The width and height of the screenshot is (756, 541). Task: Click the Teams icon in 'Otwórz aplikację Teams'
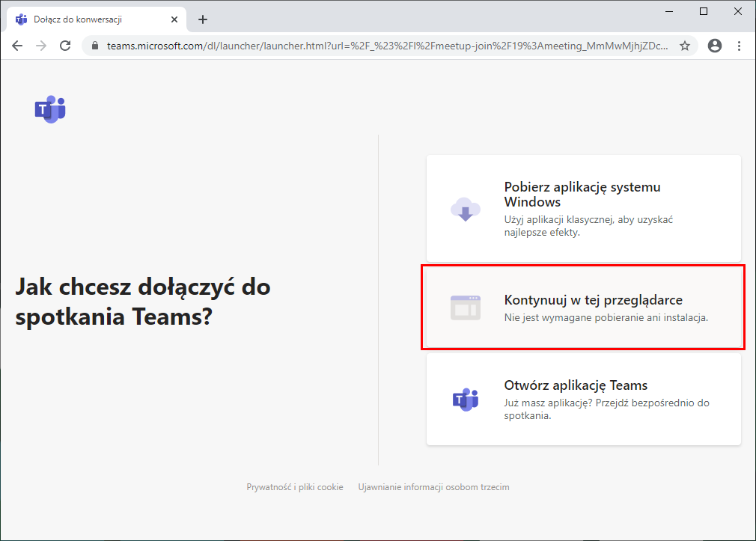[x=466, y=400]
